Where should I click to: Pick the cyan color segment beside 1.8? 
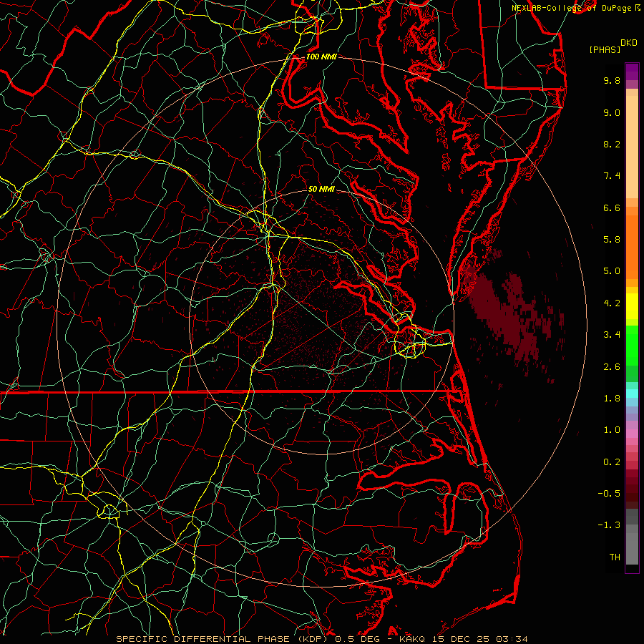point(632,394)
